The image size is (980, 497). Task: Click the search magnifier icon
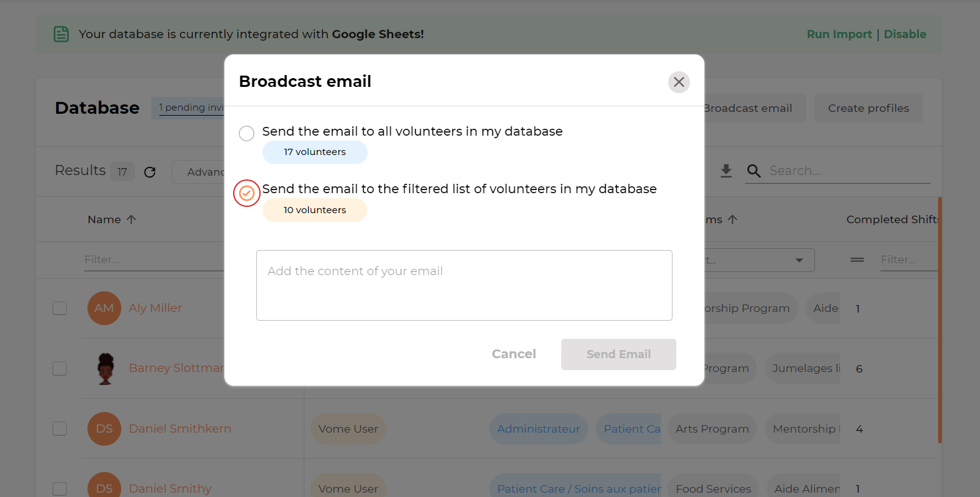click(754, 171)
